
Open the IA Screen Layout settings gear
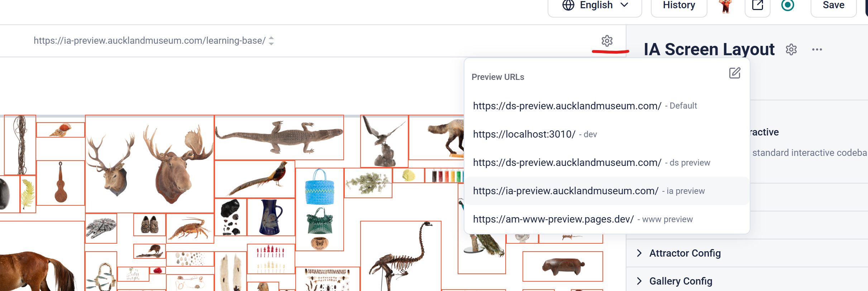(x=791, y=49)
